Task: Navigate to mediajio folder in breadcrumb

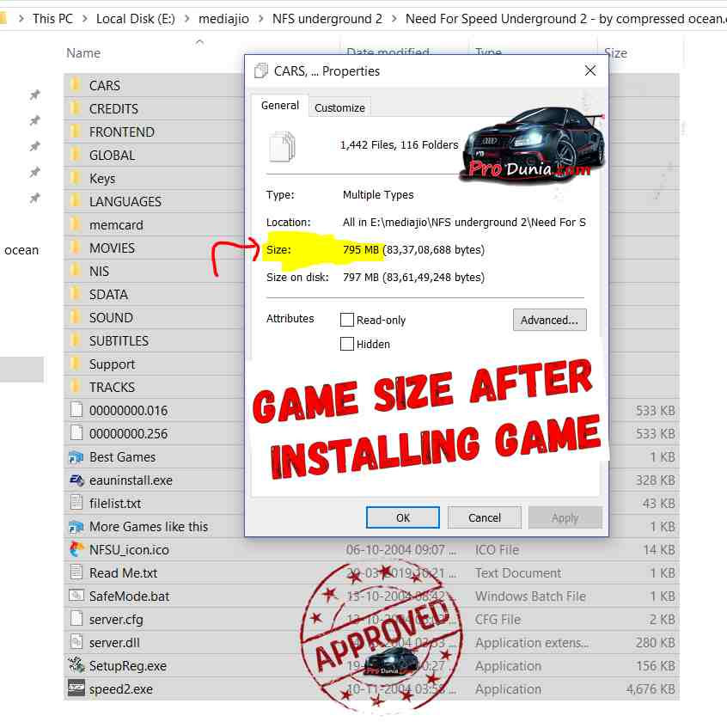Action: 223,19
